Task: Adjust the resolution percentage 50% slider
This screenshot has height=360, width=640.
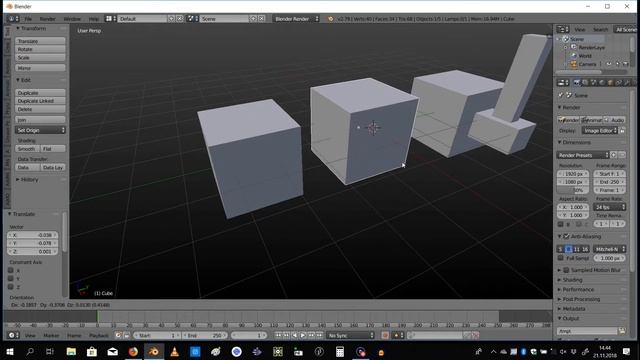Action: coord(573,190)
